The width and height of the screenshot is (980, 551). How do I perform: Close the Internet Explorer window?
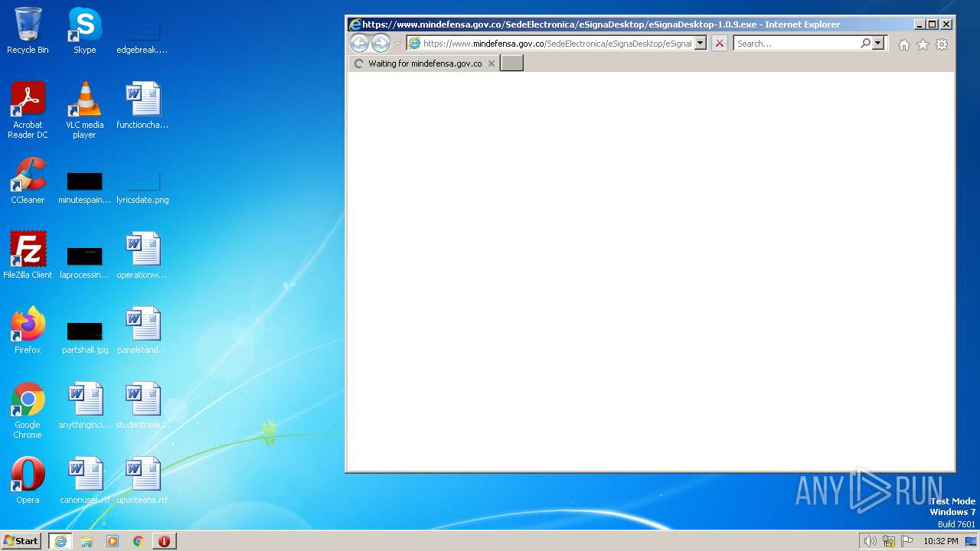946,24
